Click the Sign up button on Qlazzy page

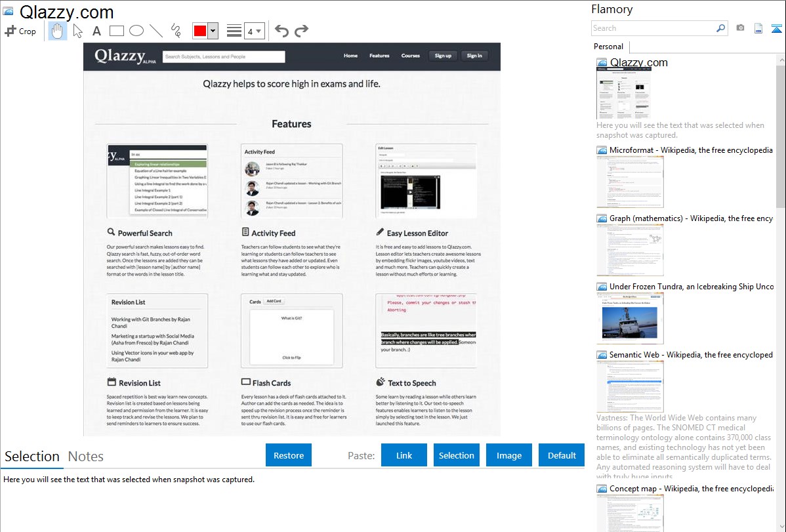click(x=443, y=56)
